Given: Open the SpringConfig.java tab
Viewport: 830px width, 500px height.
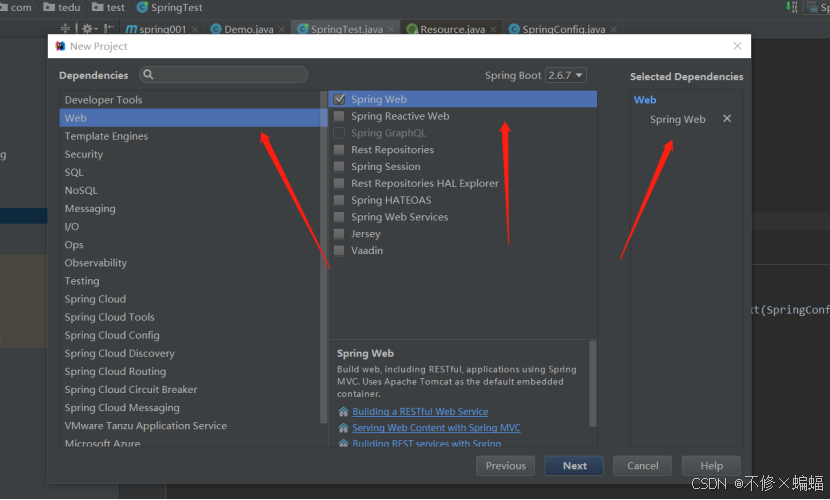Looking at the screenshot, I should (x=563, y=30).
